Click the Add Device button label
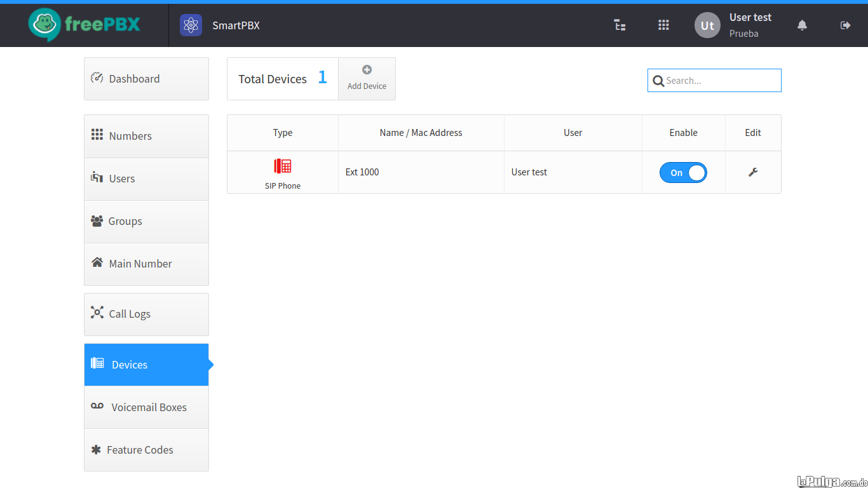868x488 pixels. [367, 86]
